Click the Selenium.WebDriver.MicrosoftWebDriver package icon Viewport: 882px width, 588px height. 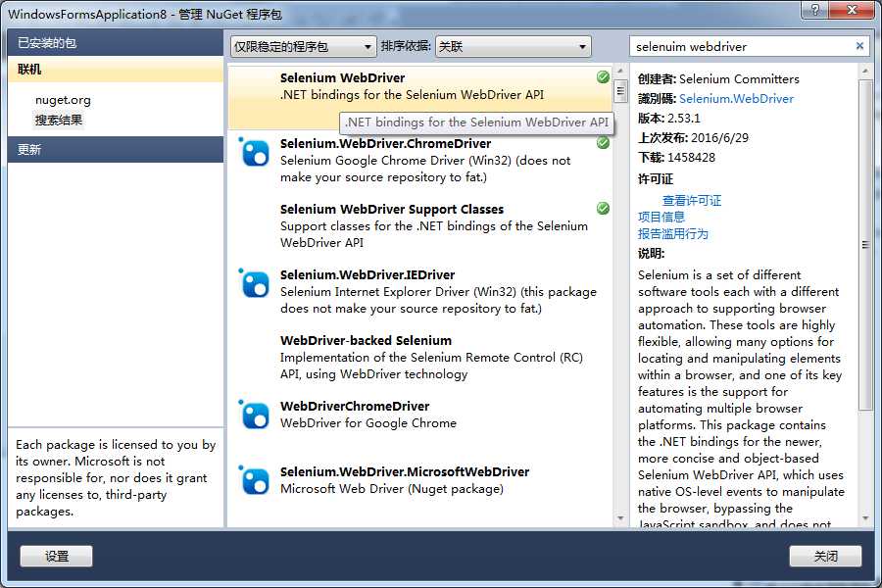254,480
